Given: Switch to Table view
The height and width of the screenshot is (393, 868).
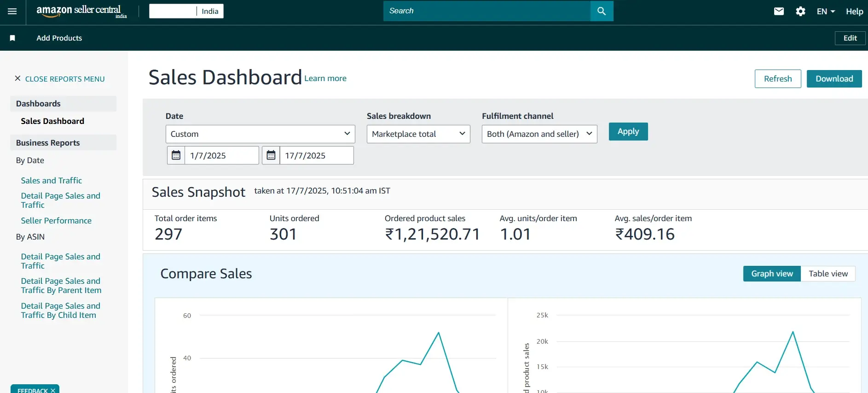Looking at the screenshot, I should tap(828, 274).
